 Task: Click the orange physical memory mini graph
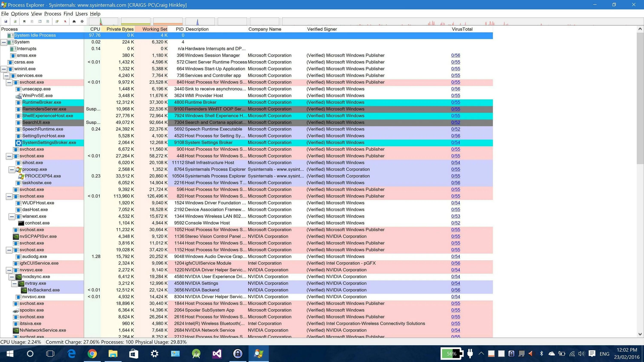pos(168,21)
